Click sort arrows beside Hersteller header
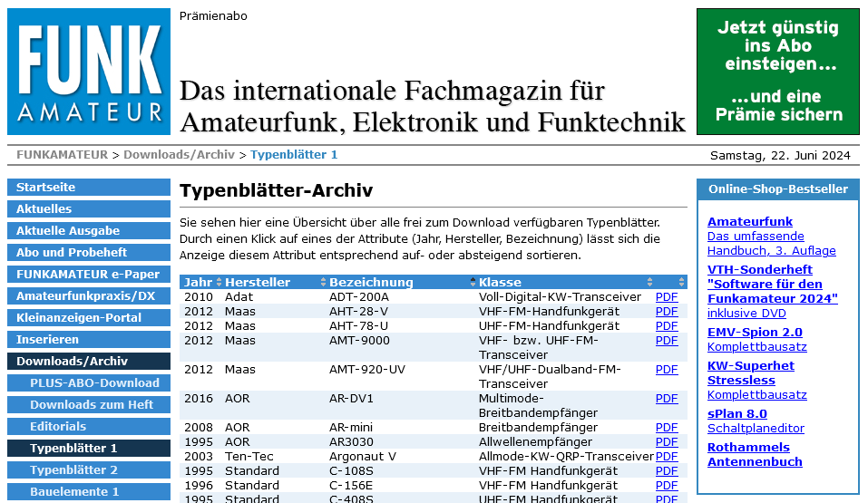The height and width of the screenshot is (503, 868). tap(323, 282)
